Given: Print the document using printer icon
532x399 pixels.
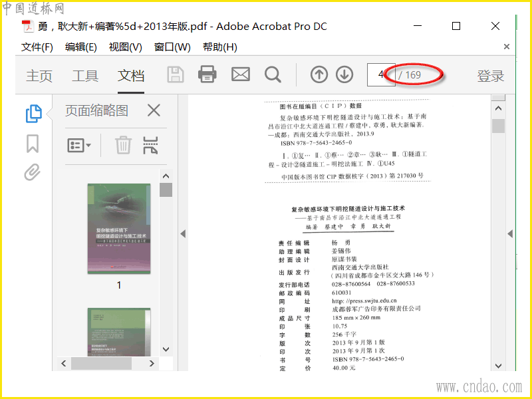Looking at the screenshot, I should 207,74.
